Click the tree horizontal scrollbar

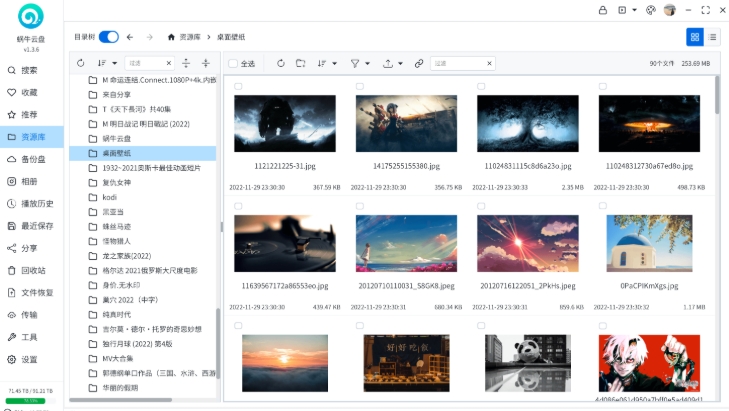point(121,400)
